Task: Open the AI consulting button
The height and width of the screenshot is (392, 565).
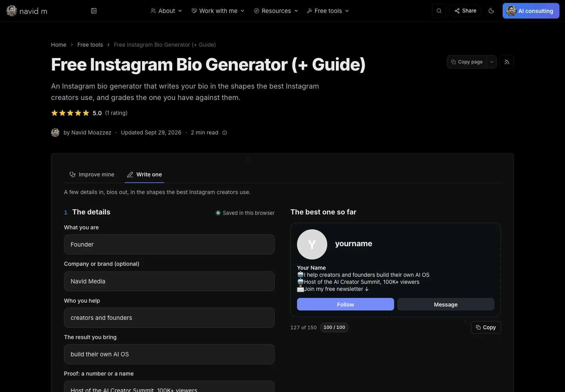Action: 531,11
